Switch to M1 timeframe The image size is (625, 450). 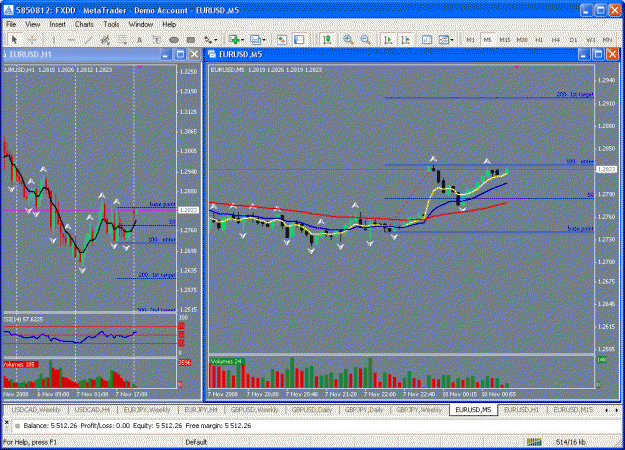tap(470, 40)
